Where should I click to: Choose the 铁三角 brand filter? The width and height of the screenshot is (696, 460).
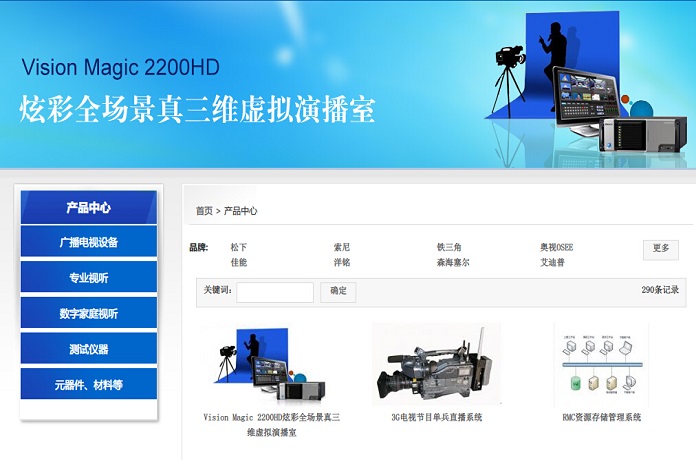click(449, 247)
